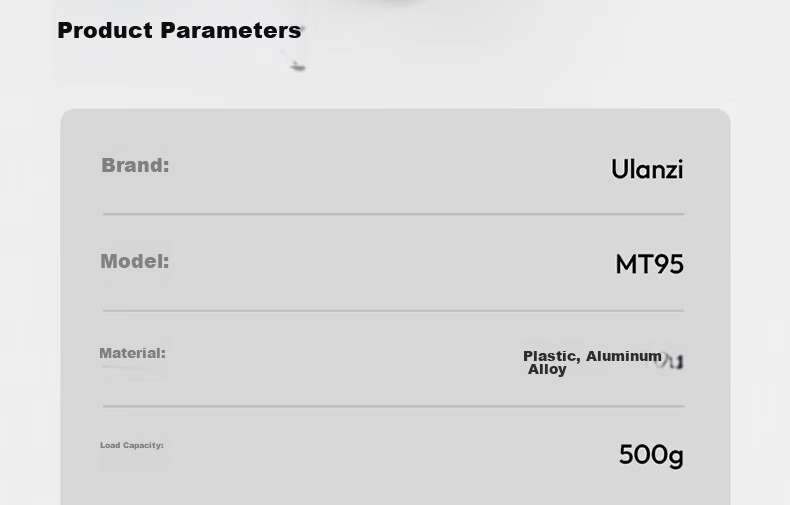790x505 pixels.
Task: Click the word "Aluminum" in material value
Action: [624, 356]
